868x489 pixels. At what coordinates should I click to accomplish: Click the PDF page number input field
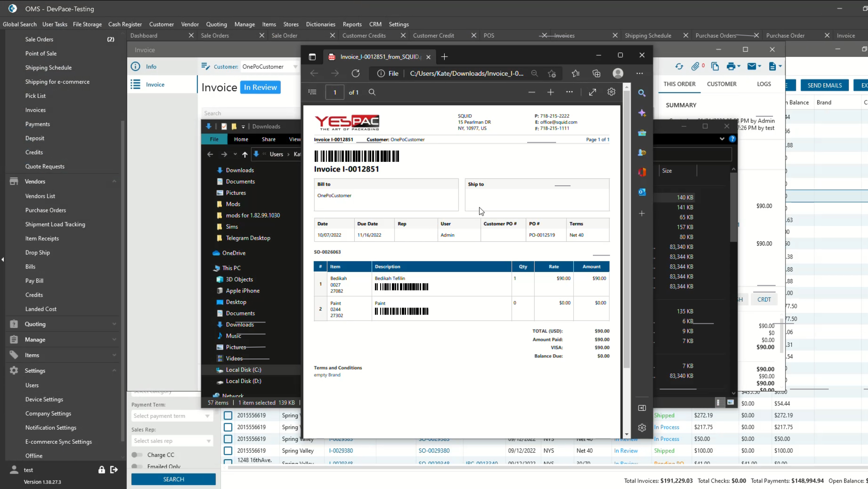(335, 92)
